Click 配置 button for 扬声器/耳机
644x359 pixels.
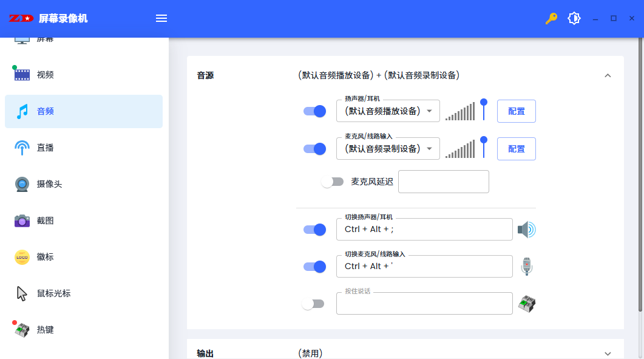pyautogui.click(x=516, y=111)
